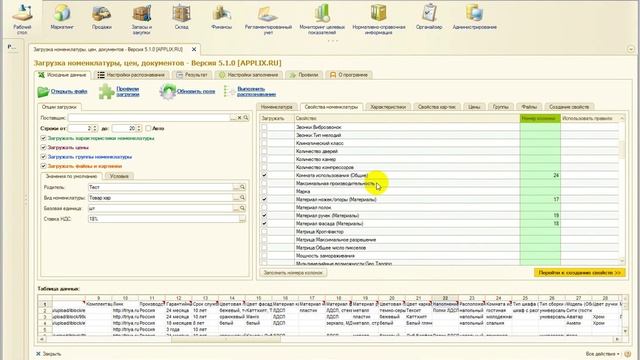Open the Рабочий стол section

pyautogui.click(x=22, y=19)
